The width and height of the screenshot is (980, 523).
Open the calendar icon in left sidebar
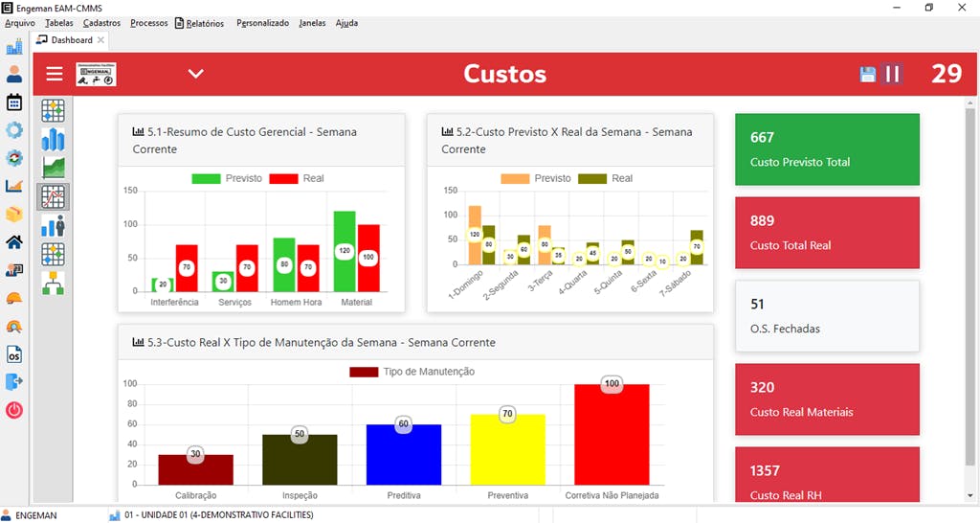click(x=13, y=102)
